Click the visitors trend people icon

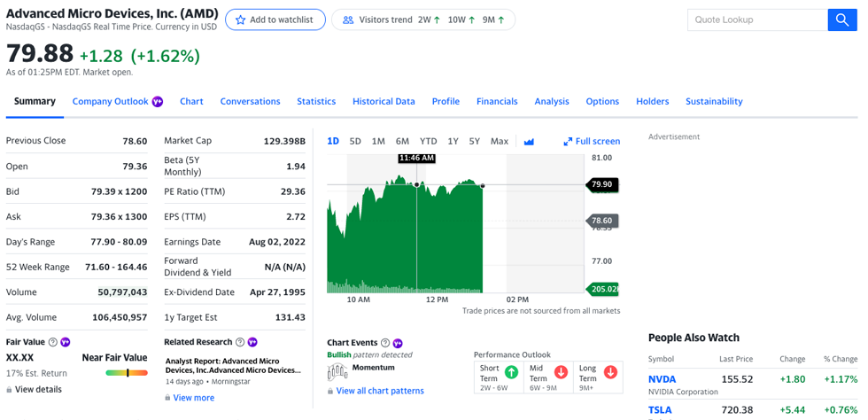[x=347, y=20]
